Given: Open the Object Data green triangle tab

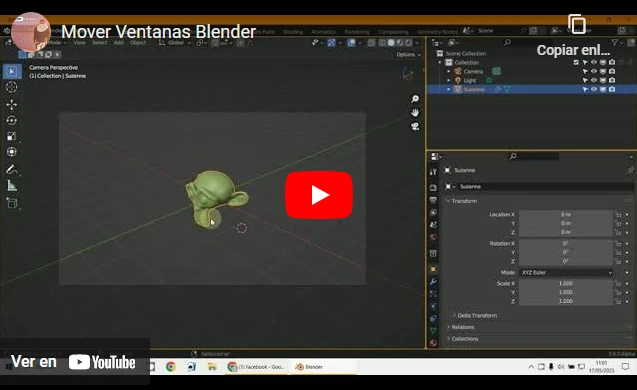Looking at the screenshot, I should coord(433,331).
